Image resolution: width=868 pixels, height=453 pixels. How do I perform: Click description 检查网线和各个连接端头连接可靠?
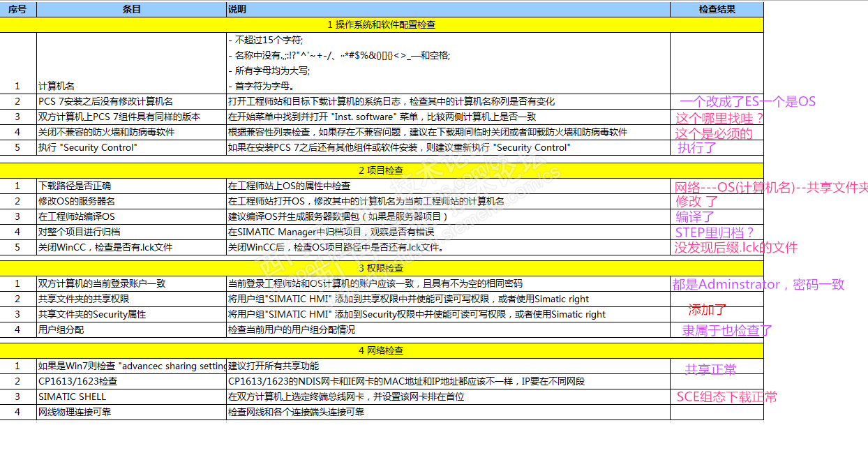[296, 412]
